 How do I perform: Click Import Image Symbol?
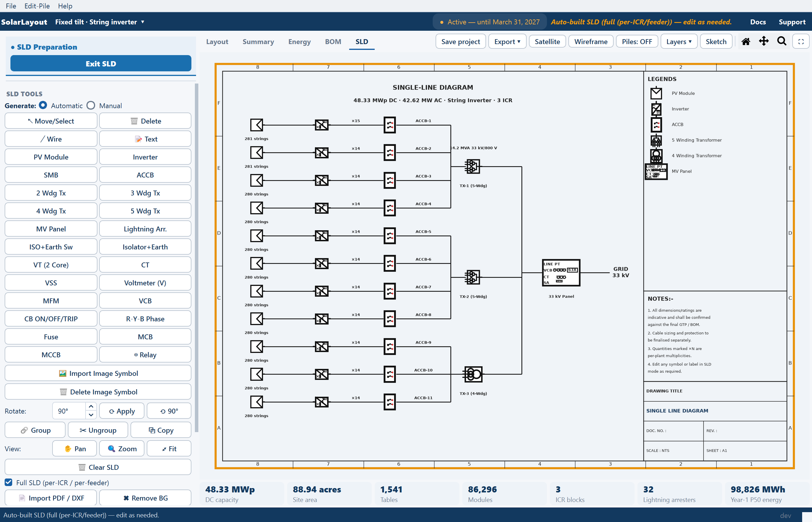[98, 373]
